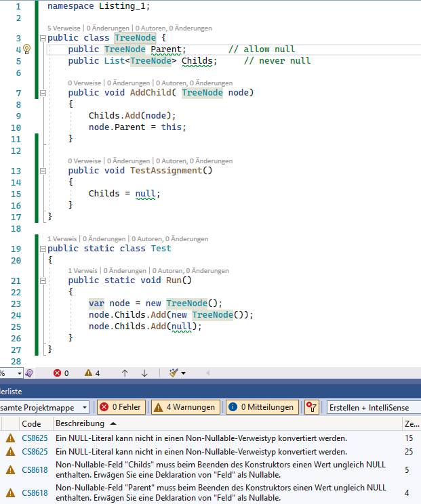Collapse the Run method outline toggle
The height and width of the screenshot is (504, 421).
(x=43, y=281)
